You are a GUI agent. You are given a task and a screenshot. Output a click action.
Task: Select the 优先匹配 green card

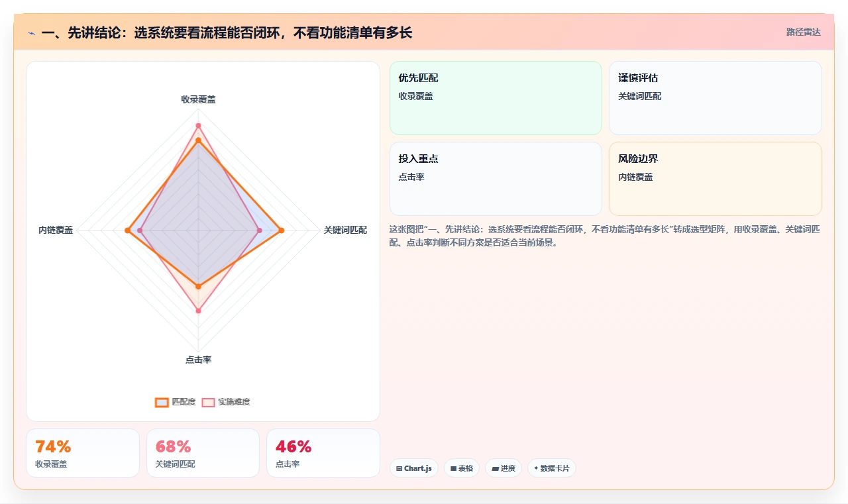tap(496, 98)
